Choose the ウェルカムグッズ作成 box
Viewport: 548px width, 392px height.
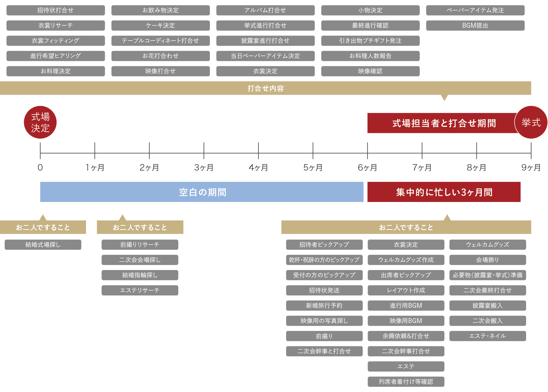(x=406, y=260)
